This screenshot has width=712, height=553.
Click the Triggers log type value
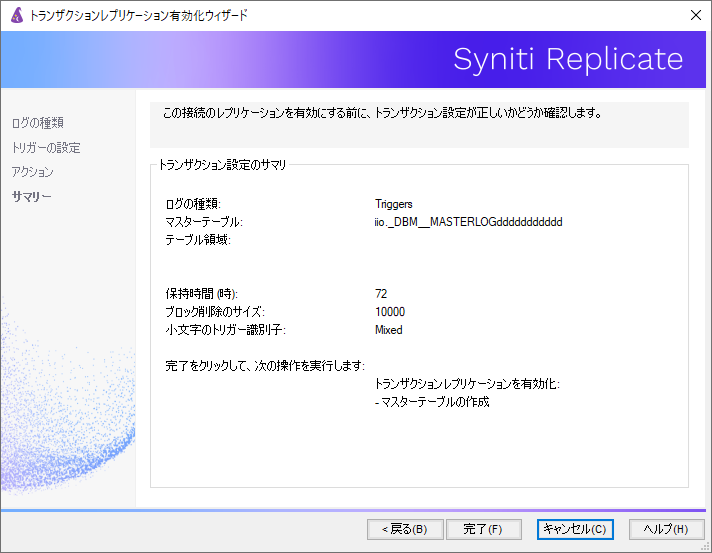[x=394, y=204]
